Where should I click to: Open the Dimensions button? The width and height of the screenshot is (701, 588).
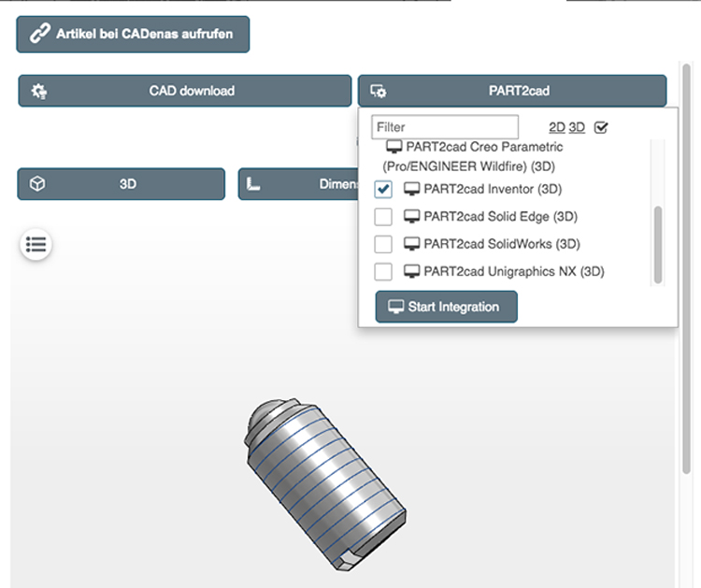pos(299,184)
